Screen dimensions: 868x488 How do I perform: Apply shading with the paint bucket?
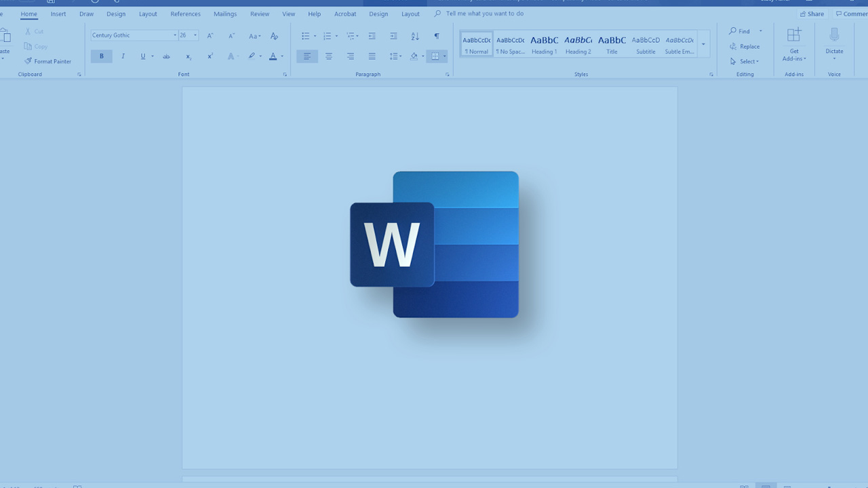(x=414, y=56)
